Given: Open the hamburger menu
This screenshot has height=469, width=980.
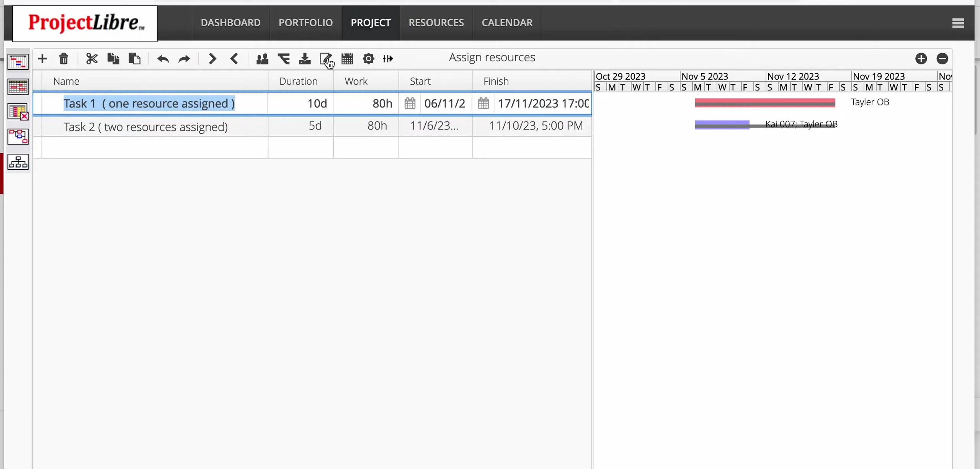Looking at the screenshot, I should (958, 23).
